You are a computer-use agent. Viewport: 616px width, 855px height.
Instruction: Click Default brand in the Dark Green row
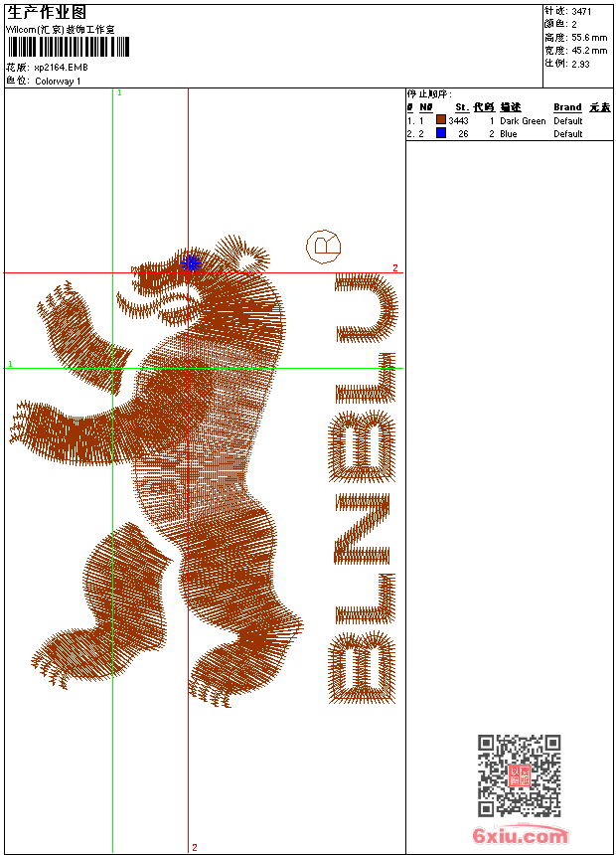click(x=568, y=121)
